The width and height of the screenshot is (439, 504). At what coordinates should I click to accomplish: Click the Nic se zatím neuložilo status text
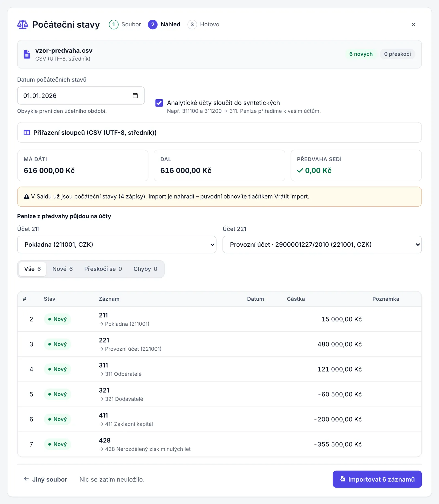[112, 479]
